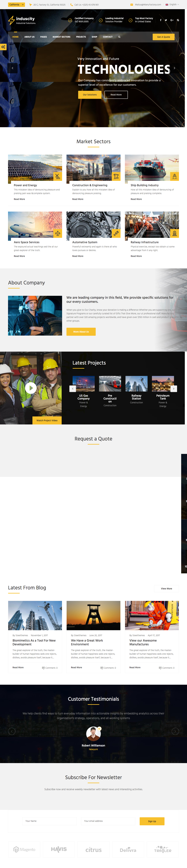Click the Power and Energy solar icon
187x868 pixels.
pyautogui.click(x=58, y=176)
